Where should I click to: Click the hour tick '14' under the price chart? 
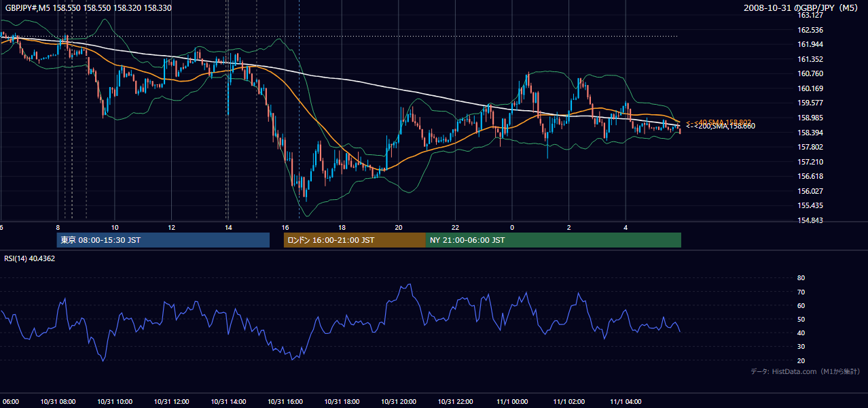(x=228, y=228)
